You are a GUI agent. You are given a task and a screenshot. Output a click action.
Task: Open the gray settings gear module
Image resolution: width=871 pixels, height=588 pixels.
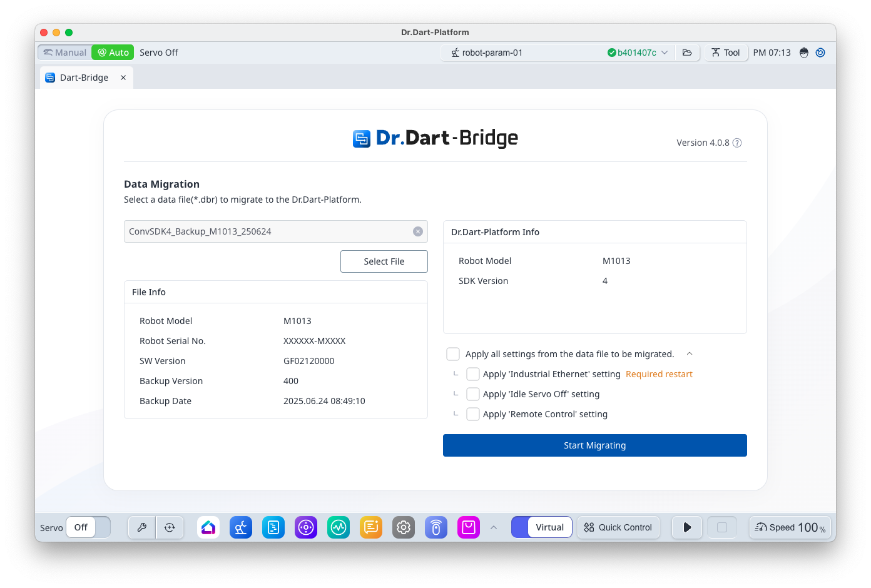(x=404, y=527)
